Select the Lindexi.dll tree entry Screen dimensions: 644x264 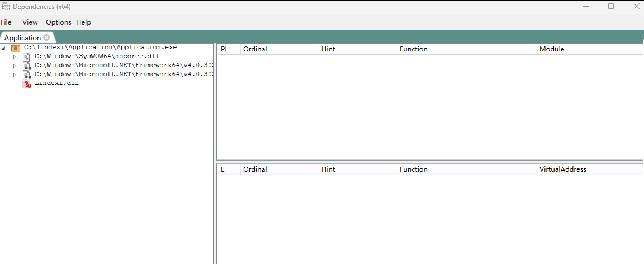pos(56,83)
